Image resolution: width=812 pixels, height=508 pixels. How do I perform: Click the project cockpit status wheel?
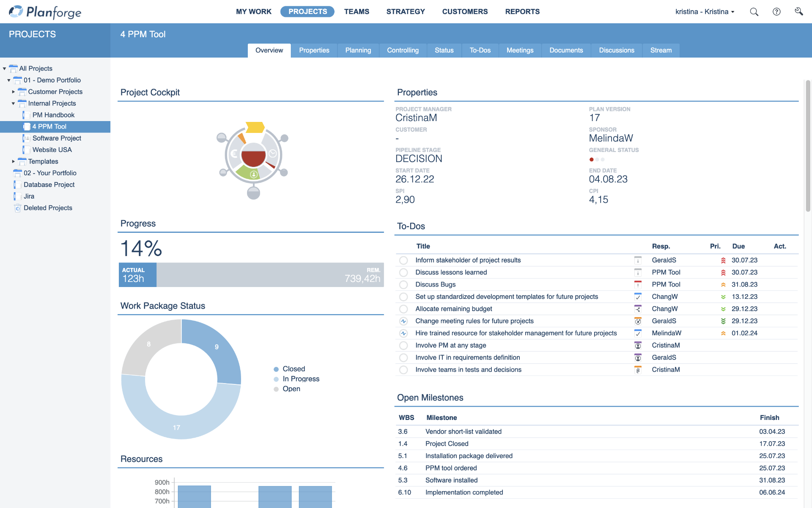tap(253, 157)
